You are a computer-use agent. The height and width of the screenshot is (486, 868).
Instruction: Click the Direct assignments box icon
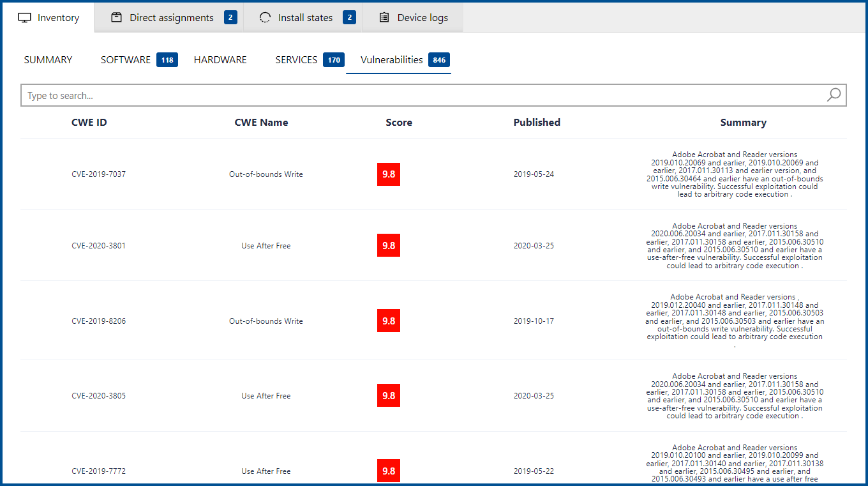click(x=116, y=18)
